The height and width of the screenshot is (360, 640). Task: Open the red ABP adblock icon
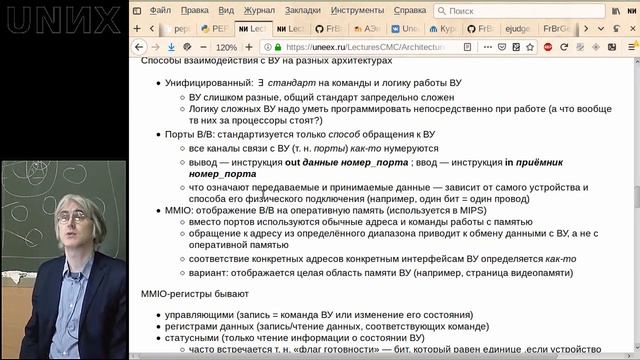click(548, 47)
